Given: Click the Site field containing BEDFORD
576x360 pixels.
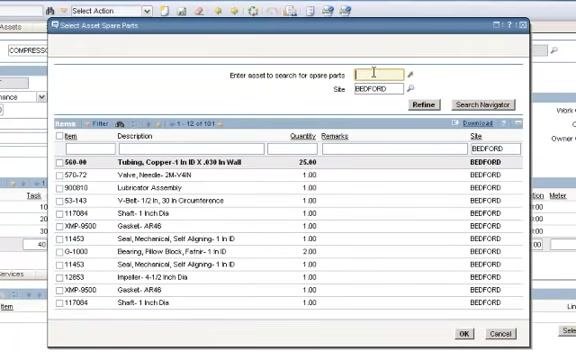Looking at the screenshot, I should tap(379, 89).
